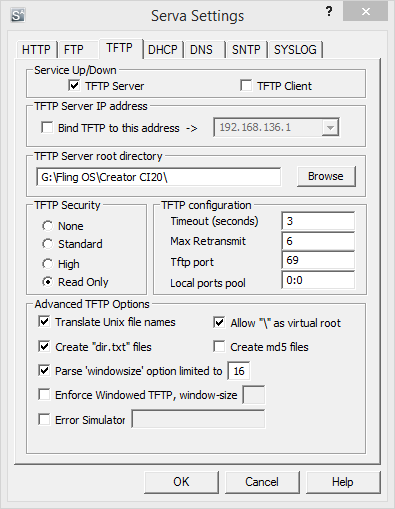This screenshot has height=509, width=395.
Task: Select Standard security option
Action: click(x=47, y=244)
